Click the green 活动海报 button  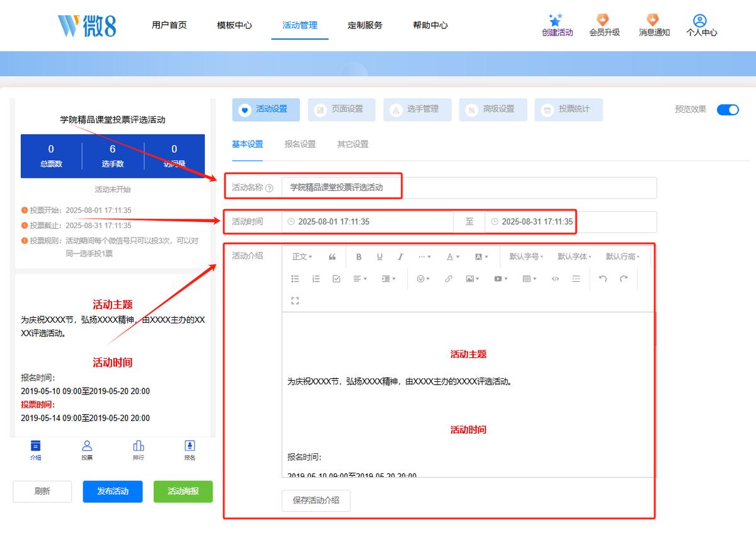(x=183, y=492)
